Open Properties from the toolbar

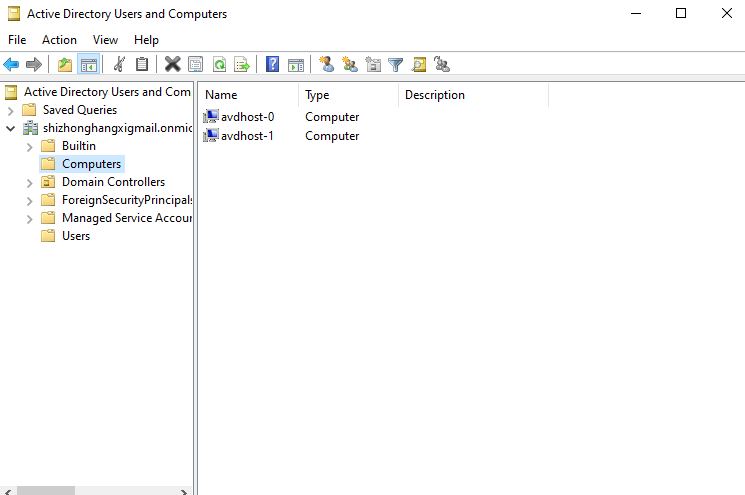tap(195, 64)
